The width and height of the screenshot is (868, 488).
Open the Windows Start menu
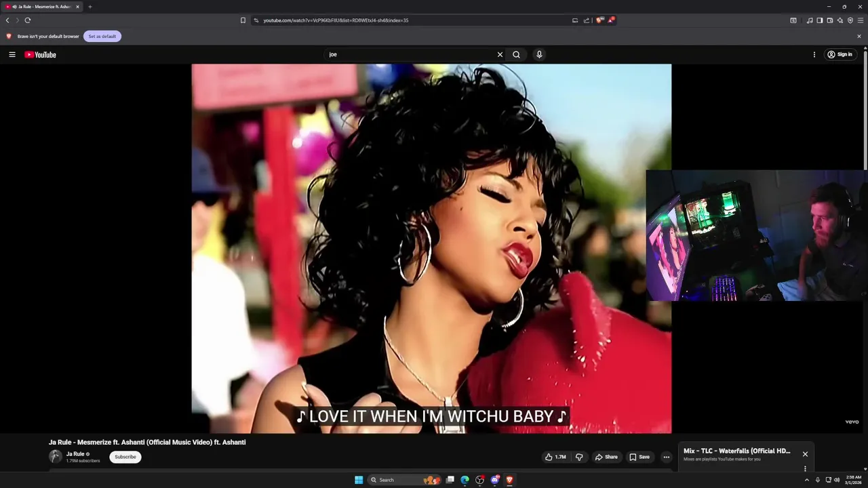point(359,480)
